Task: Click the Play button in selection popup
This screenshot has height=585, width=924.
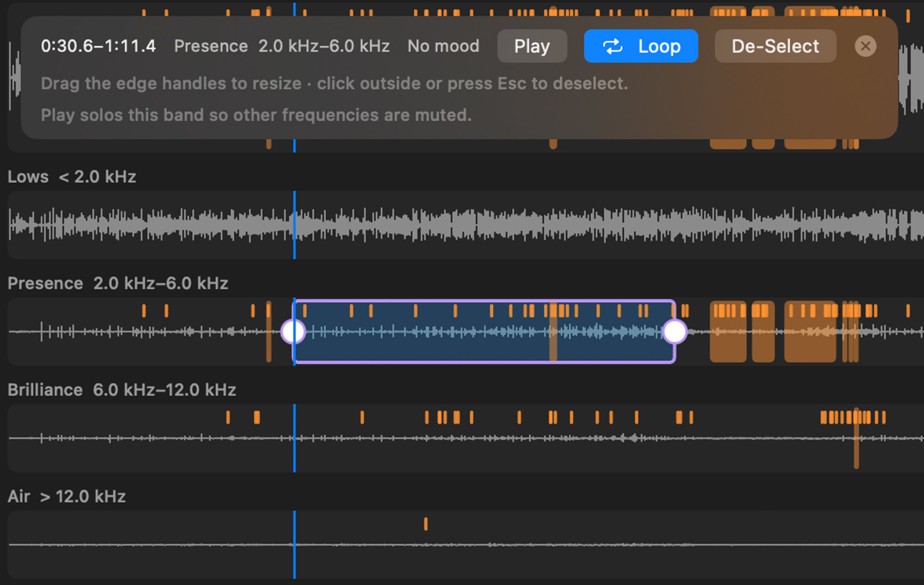Action: 532,46
